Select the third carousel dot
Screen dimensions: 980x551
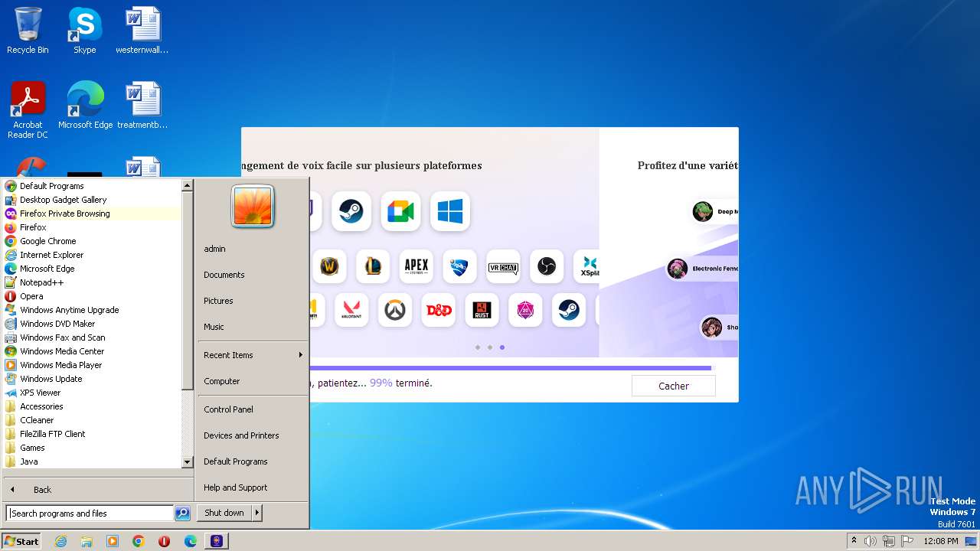coord(502,347)
